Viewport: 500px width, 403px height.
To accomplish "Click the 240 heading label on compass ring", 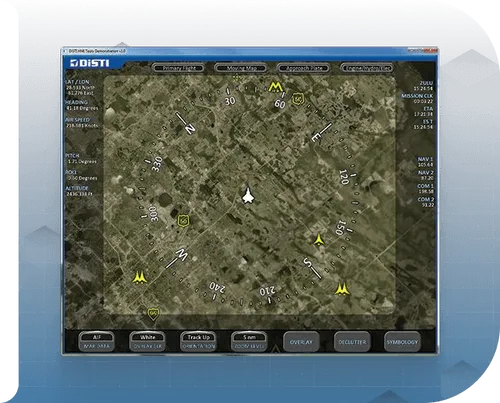I will (x=217, y=287).
